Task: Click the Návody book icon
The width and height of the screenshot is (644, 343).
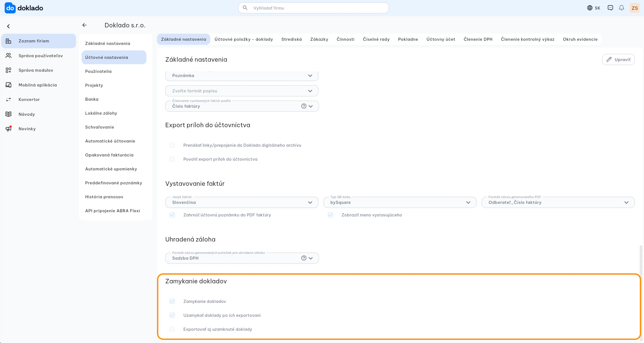Action: 8,114
